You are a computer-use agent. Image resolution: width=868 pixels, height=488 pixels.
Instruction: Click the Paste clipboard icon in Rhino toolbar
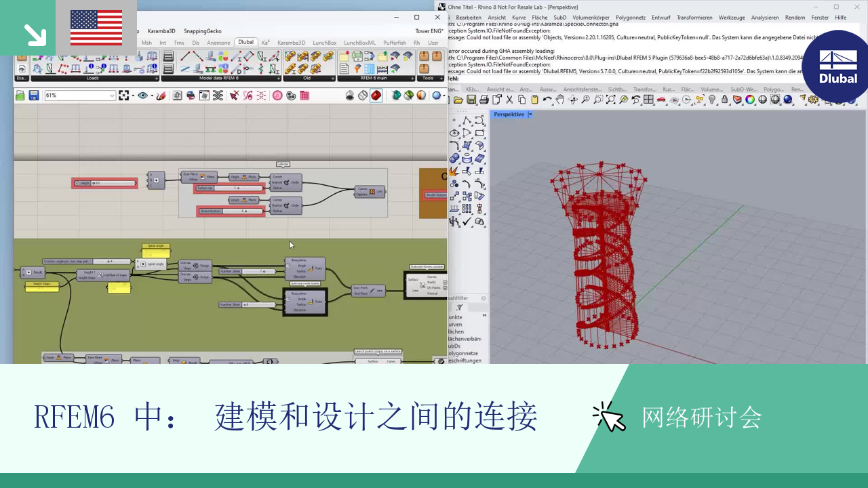point(535,100)
